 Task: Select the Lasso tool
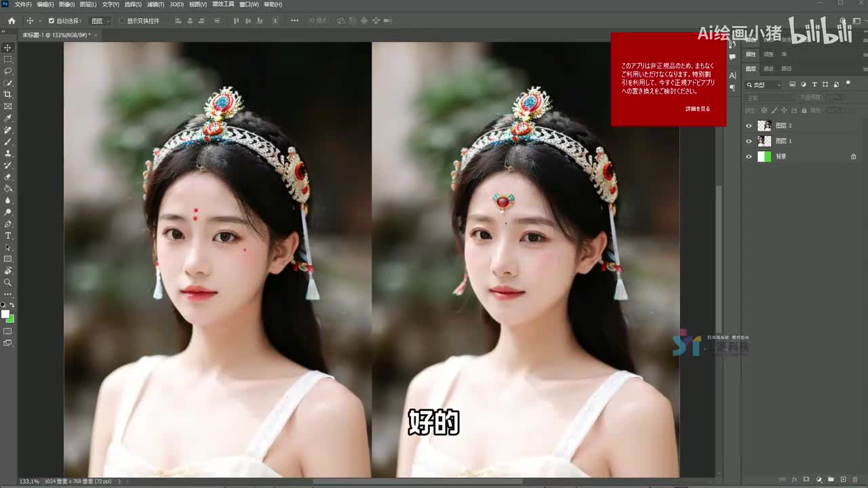(x=8, y=71)
